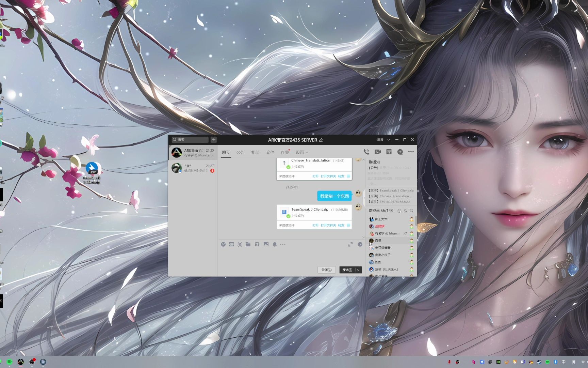Click the add member icon in the members header
The width and height of the screenshot is (588, 368).
coord(406,211)
